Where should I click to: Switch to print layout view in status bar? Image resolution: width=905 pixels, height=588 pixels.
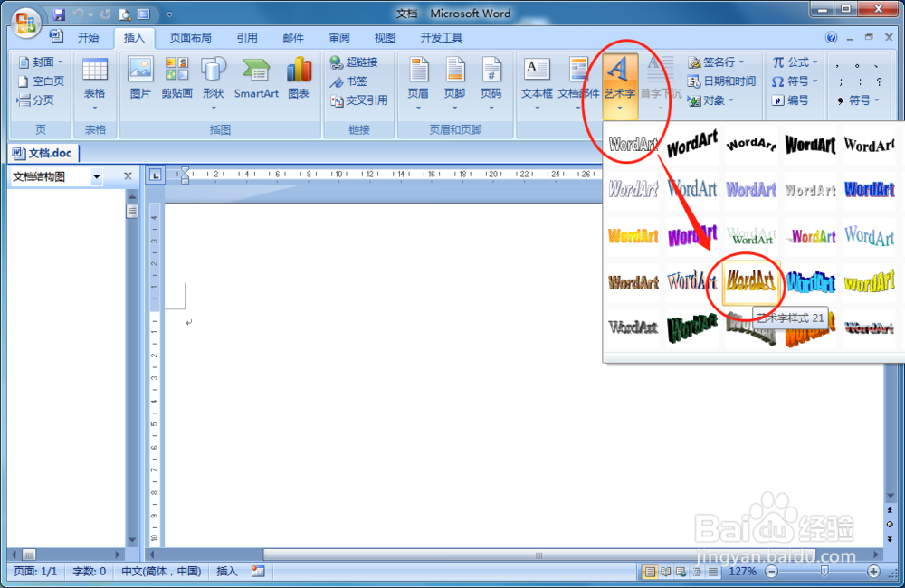click(650, 572)
